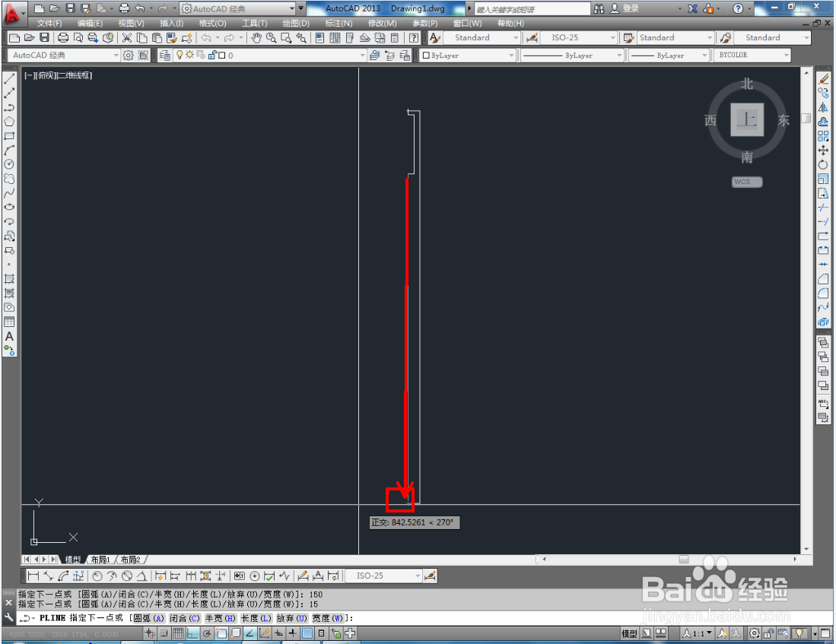Click the ByLayer color swatch box

click(x=426, y=55)
